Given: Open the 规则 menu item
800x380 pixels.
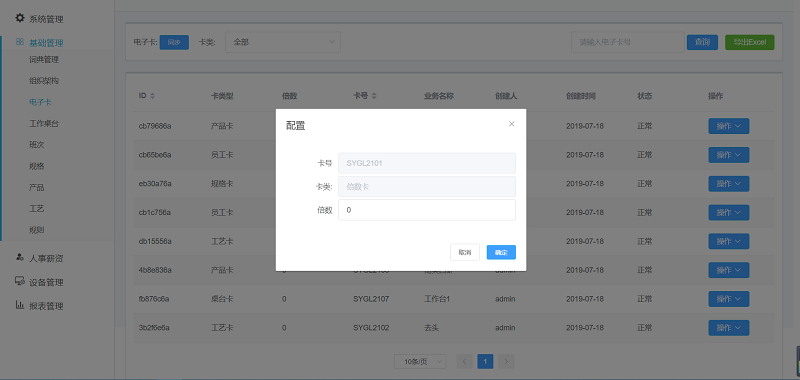Looking at the screenshot, I should (x=37, y=230).
